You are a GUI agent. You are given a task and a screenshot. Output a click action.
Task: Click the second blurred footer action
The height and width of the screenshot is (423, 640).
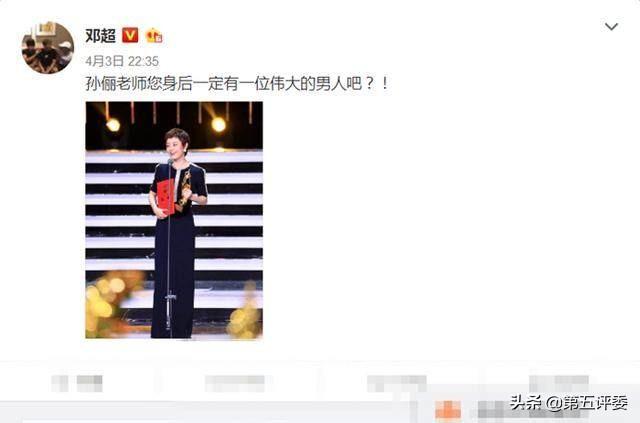(x=235, y=384)
